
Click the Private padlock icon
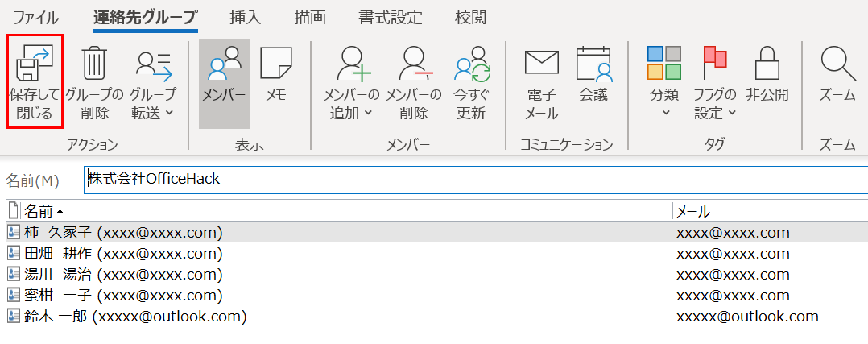point(767,63)
